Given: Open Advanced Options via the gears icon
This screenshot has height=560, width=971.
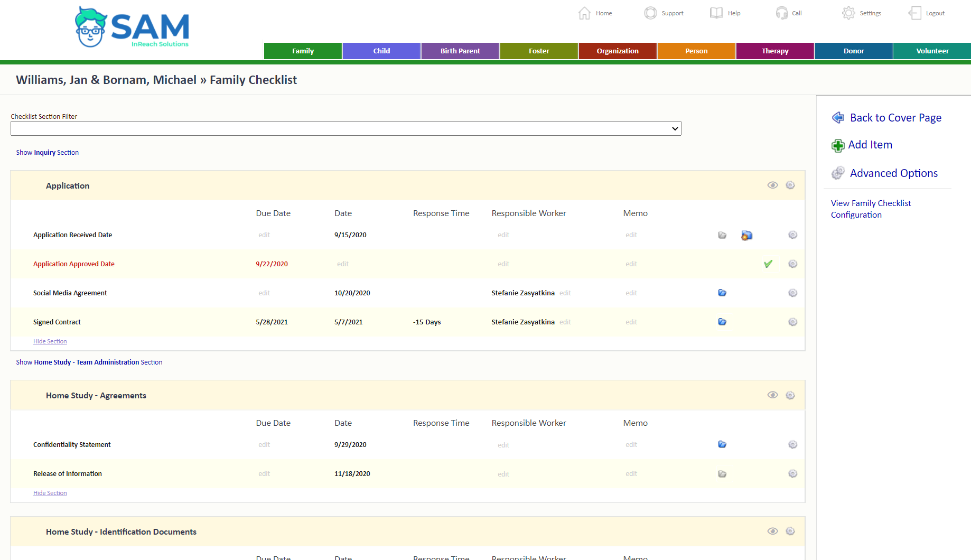Looking at the screenshot, I should pos(838,173).
